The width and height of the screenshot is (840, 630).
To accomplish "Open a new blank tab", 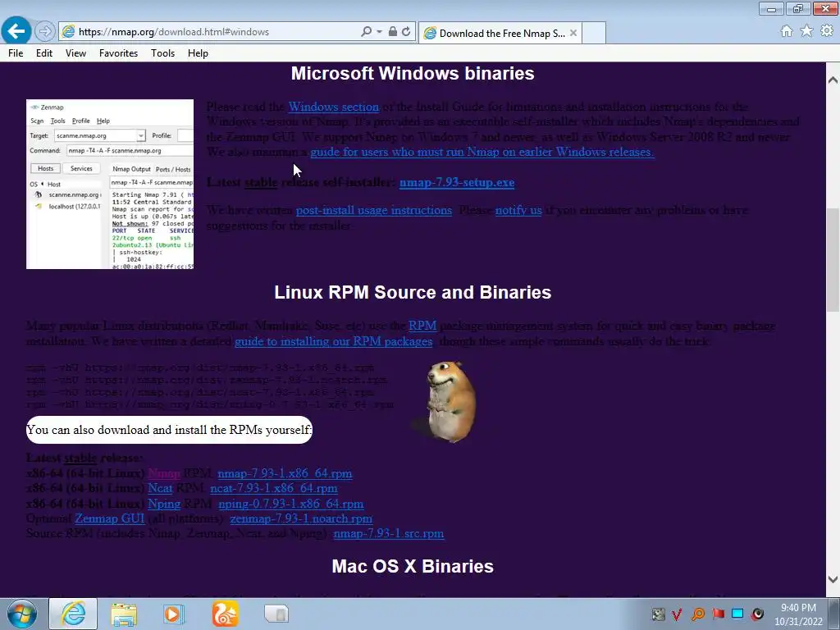I will point(594,33).
